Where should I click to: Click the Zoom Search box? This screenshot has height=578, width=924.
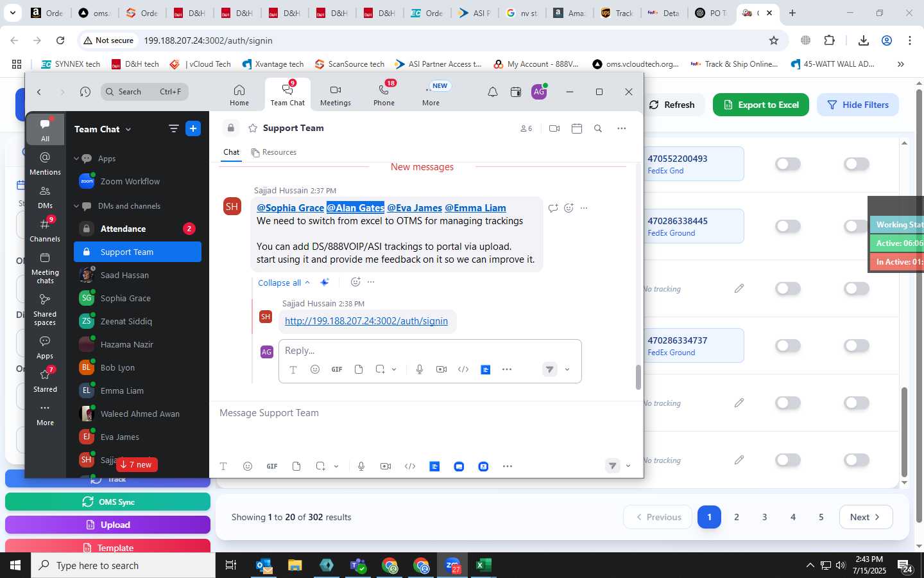coord(144,92)
